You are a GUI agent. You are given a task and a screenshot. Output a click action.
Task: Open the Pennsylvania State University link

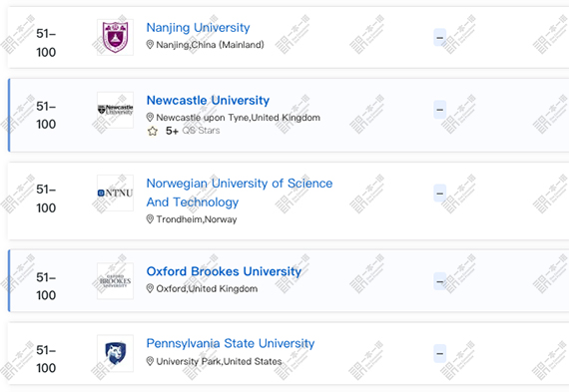coord(231,343)
